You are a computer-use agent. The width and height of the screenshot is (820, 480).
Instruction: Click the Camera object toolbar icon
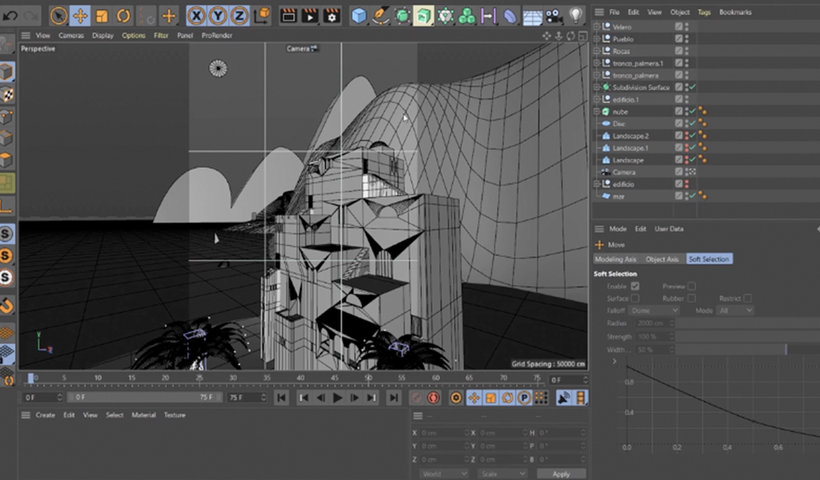click(554, 15)
